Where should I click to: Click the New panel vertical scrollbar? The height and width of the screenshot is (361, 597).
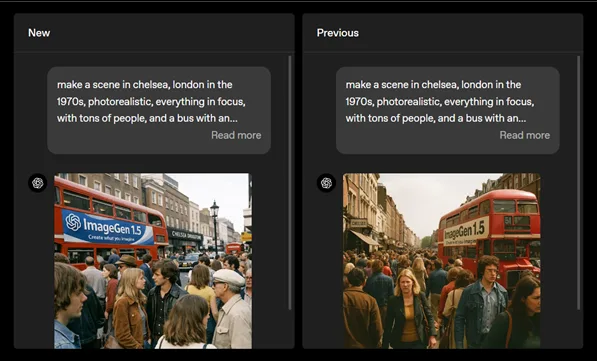pos(290,183)
